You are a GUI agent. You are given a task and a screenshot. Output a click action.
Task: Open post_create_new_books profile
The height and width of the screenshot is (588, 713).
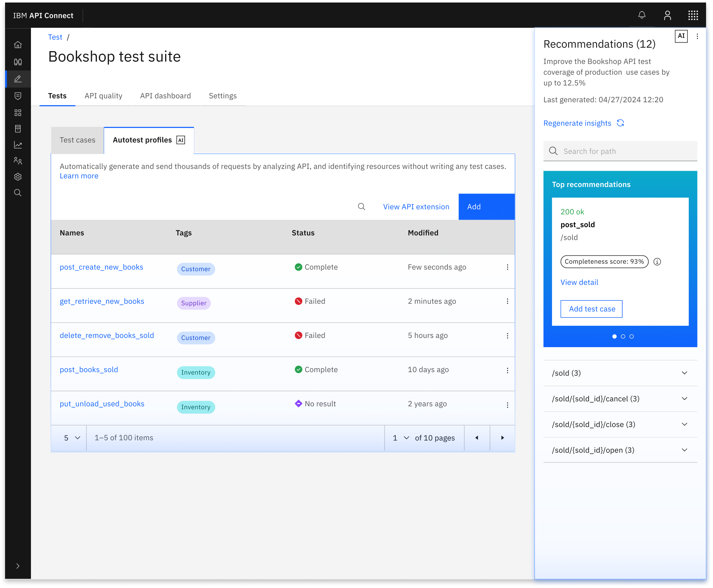pyautogui.click(x=101, y=267)
